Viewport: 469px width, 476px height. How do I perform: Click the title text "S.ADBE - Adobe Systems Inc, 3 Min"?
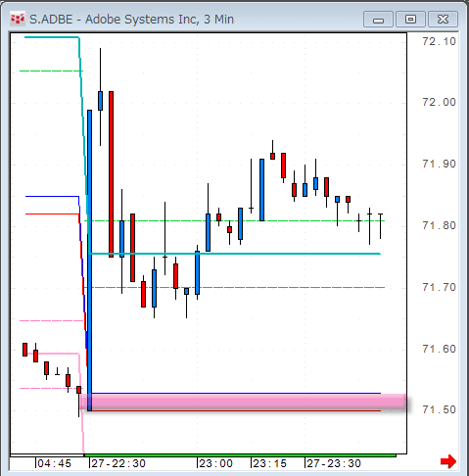pos(131,20)
